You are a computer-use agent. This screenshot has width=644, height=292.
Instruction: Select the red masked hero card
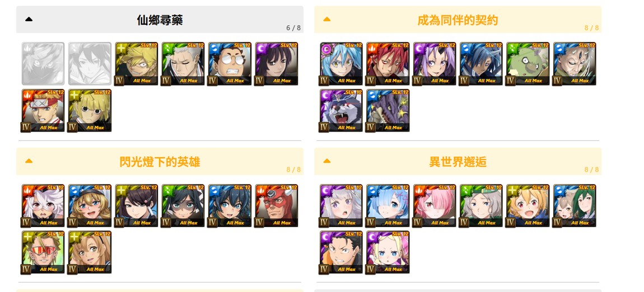(277, 206)
